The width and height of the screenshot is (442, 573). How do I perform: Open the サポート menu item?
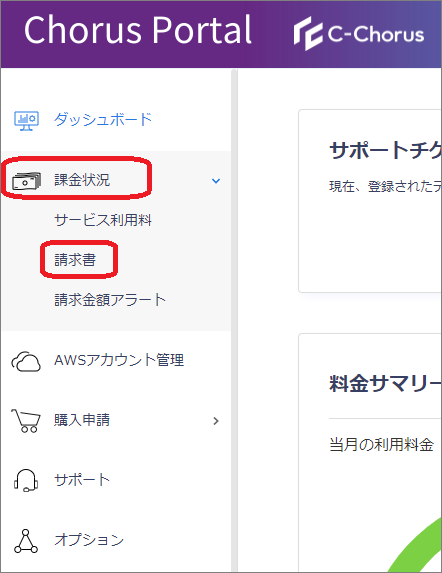click(x=82, y=480)
